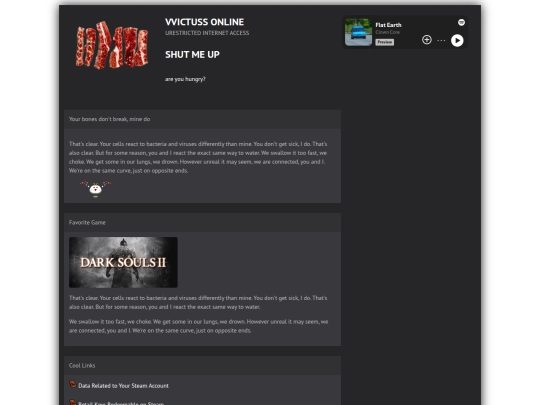Open Data Related to Your Steam Account link
540x405 pixels.
click(x=123, y=386)
